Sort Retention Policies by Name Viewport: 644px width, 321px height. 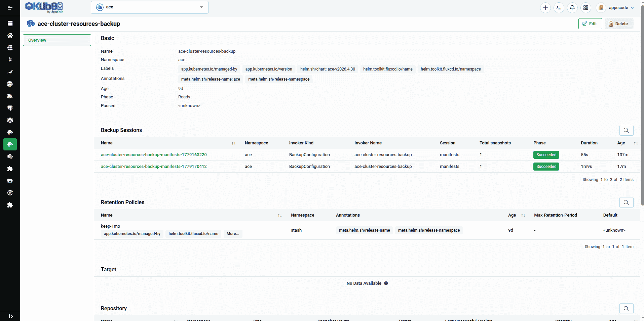(280, 216)
